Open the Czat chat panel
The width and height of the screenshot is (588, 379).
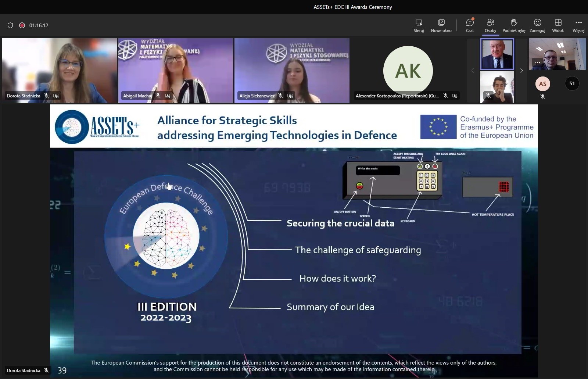[470, 25]
